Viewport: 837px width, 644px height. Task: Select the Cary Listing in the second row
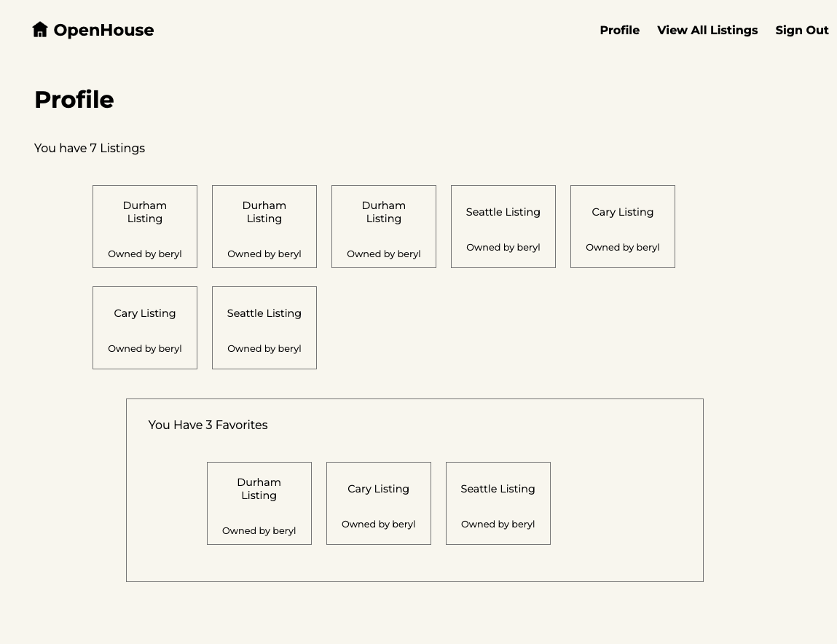point(144,327)
